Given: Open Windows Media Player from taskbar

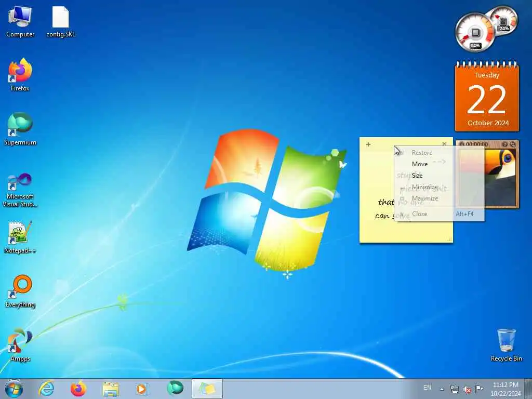Looking at the screenshot, I should [x=142, y=389].
